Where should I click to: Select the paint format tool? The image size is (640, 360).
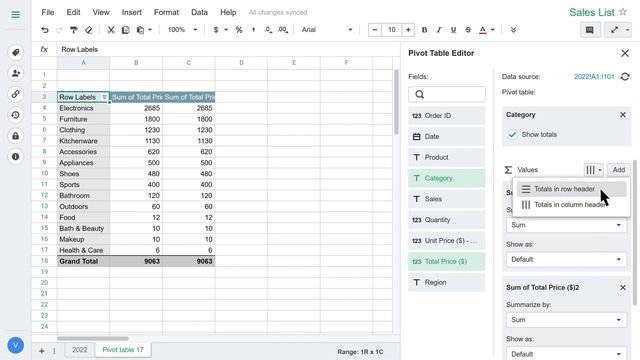[74, 30]
